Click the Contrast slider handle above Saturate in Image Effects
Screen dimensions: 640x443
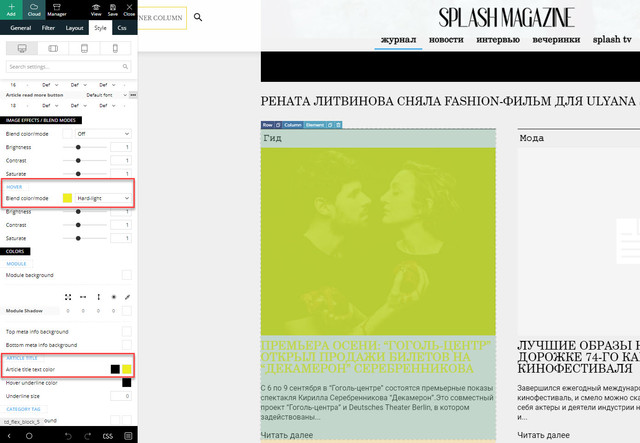[78, 160]
